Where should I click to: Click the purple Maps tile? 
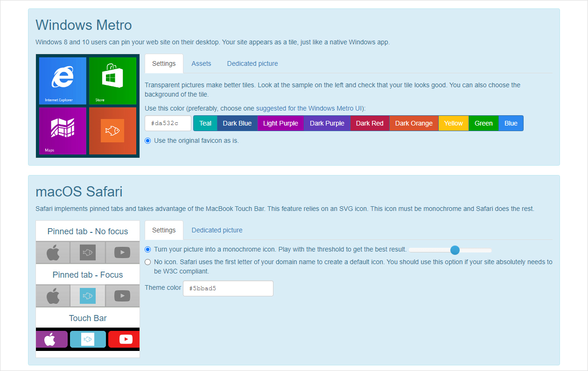(x=63, y=131)
